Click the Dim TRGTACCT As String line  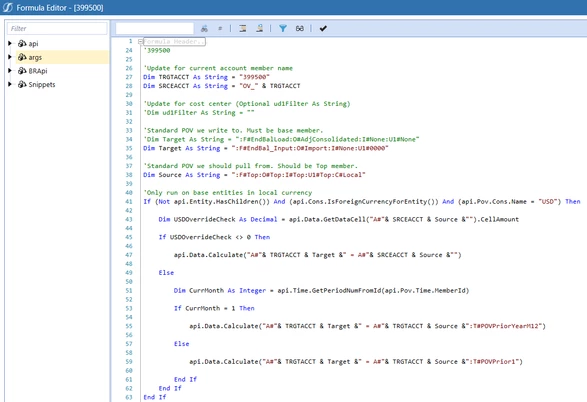206,77
